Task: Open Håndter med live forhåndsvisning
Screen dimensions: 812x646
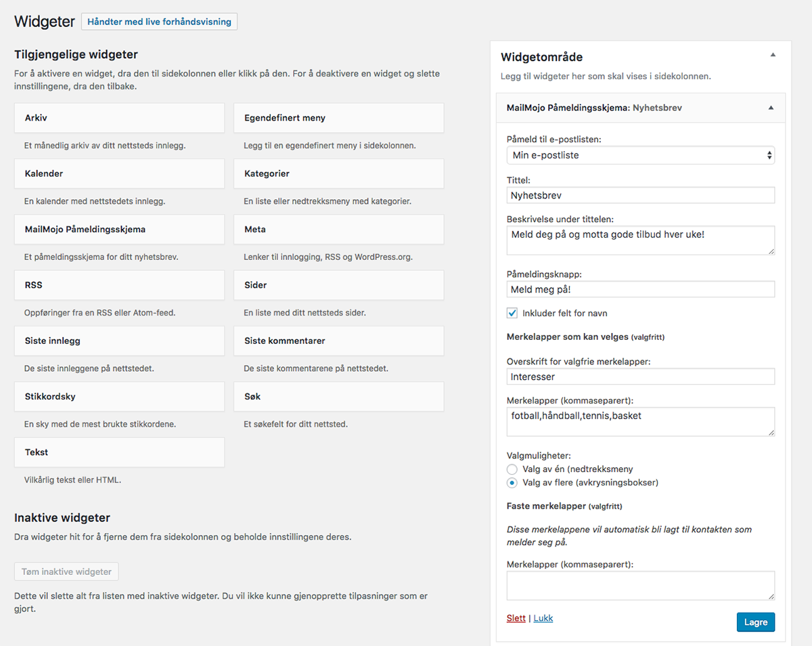Action: (160, 22)
